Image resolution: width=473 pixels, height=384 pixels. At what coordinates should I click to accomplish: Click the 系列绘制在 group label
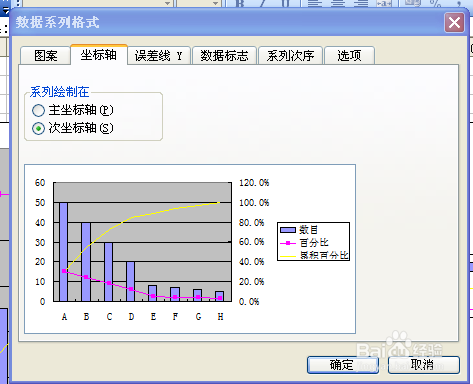[60, 92]
